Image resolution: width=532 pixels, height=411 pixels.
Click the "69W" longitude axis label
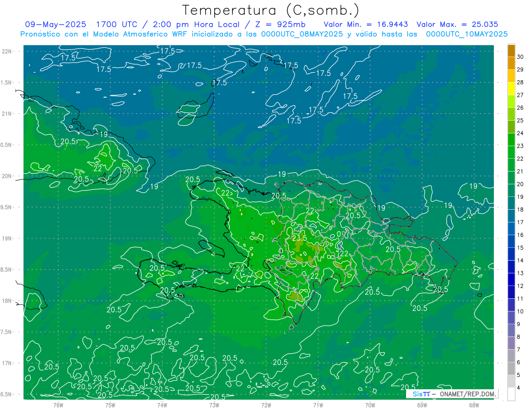422,405
